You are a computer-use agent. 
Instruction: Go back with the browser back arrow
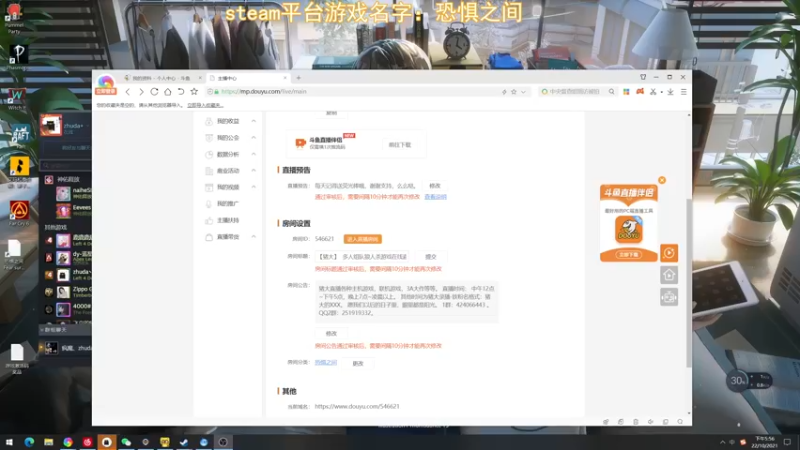coord(128,92)
